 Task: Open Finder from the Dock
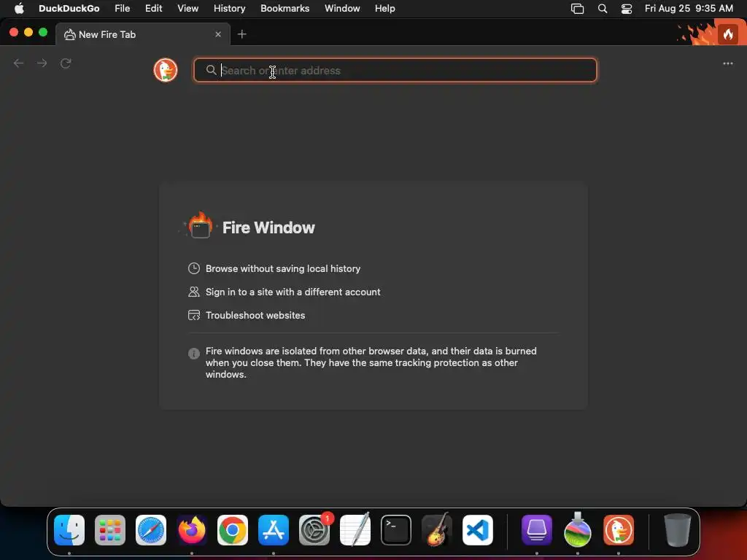(x=69, y=530)
